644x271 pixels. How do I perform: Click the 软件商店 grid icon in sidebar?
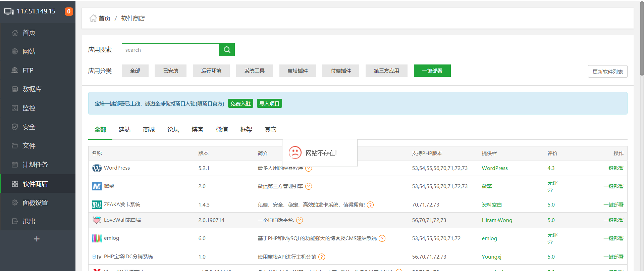[x=15, y=184]
